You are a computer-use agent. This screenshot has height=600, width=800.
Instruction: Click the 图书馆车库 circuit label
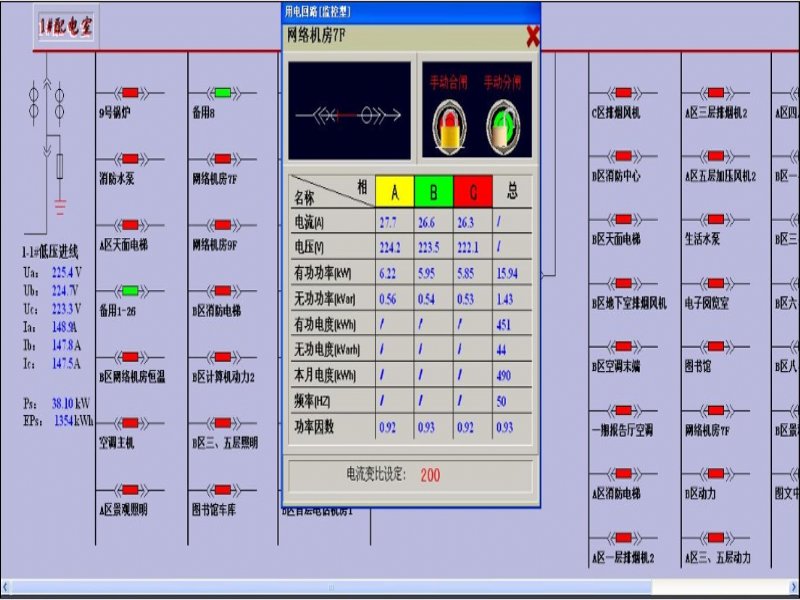click(x=214, y=510)
